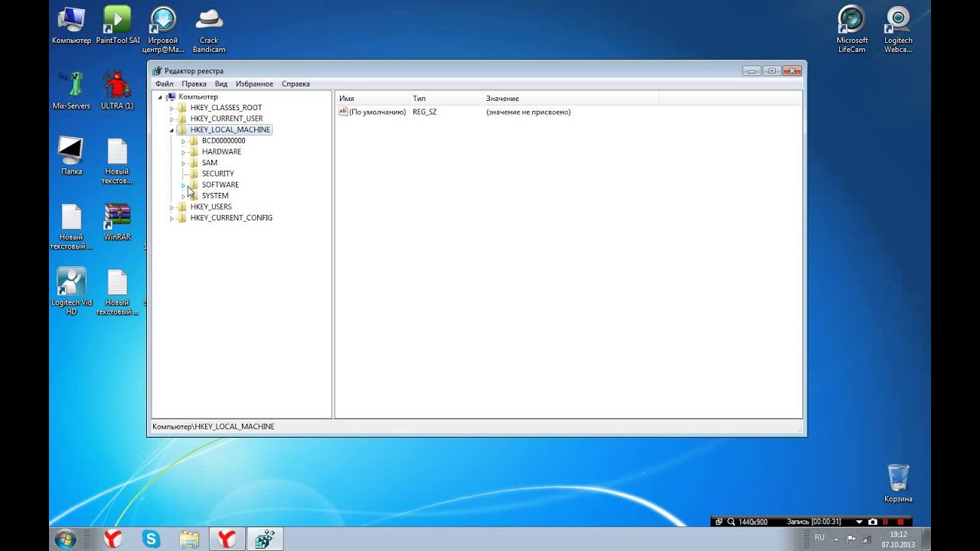The image size is (980, 551).
Task: Stop the Bandicam recording
Action: [x=900, y=522]
